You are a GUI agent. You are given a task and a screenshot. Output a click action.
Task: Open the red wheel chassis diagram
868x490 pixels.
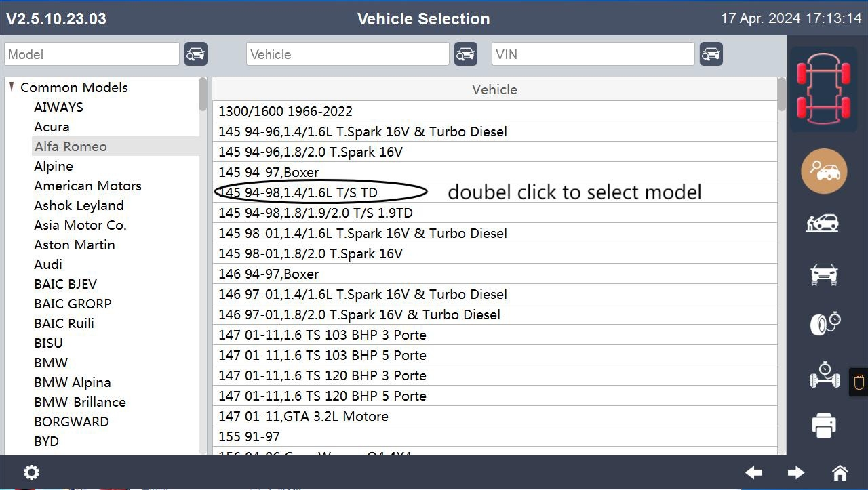pyautogui.click(x=823, y=89)
